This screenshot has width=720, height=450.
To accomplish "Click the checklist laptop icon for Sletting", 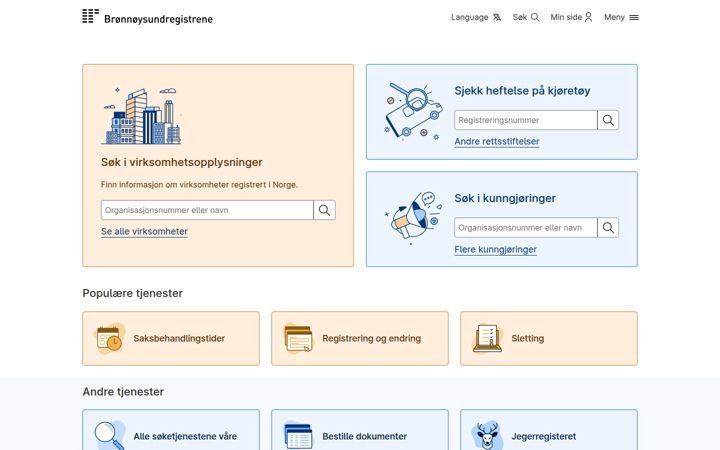I will (488, 338).
